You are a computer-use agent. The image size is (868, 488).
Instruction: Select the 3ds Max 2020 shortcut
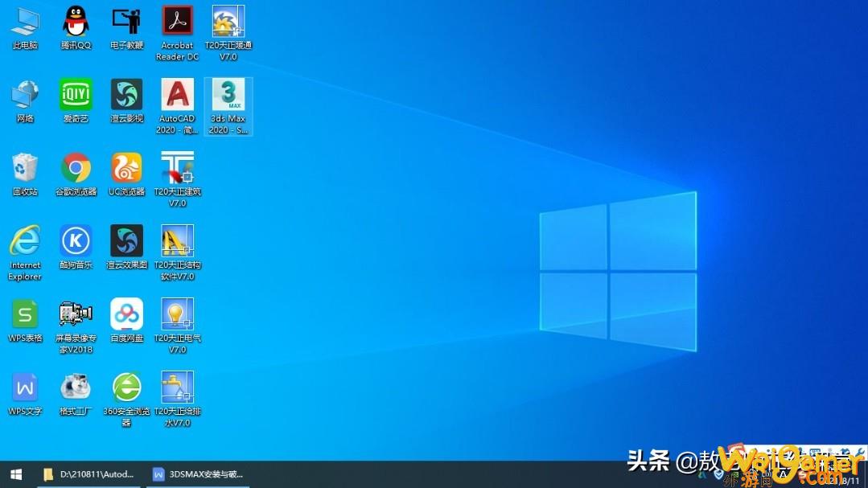click(x=228, y=106)
